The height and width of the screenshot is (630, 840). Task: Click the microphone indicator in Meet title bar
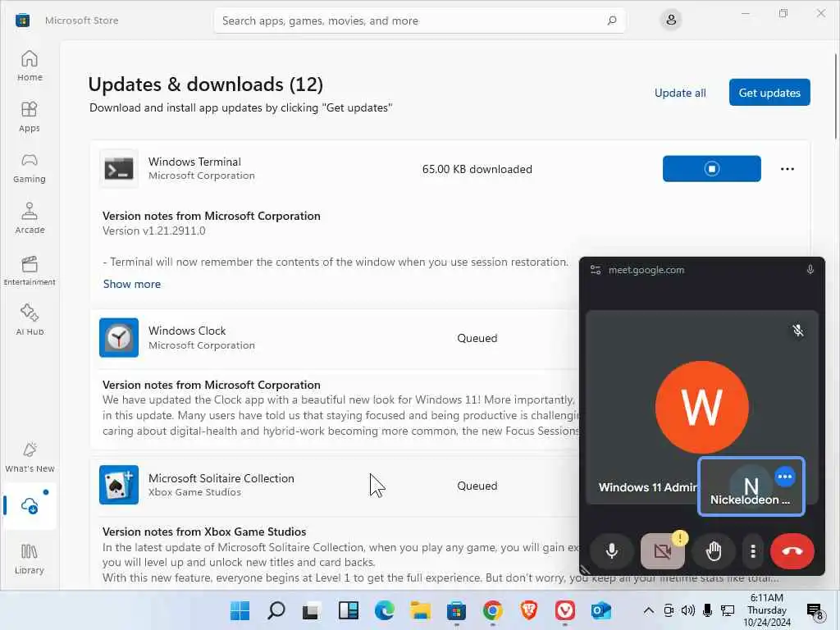(810, 269)
